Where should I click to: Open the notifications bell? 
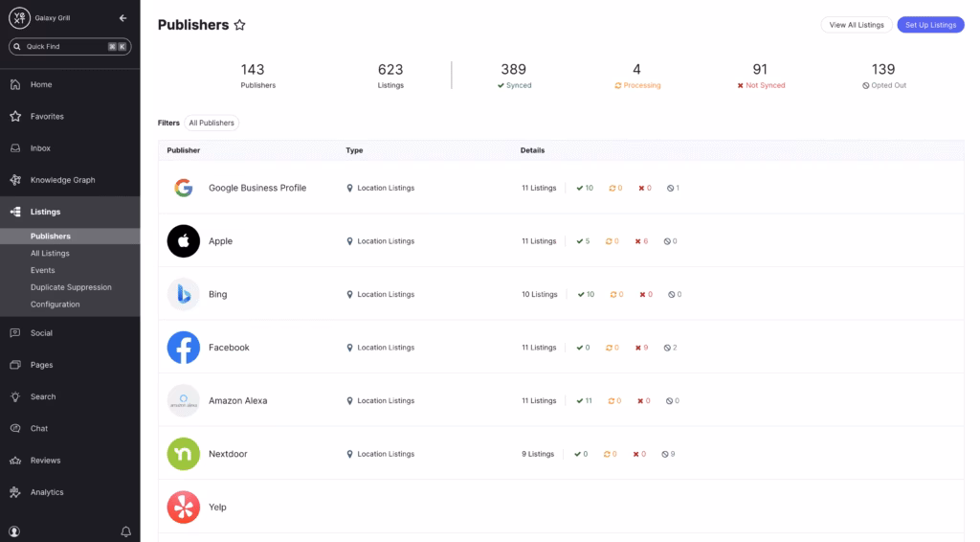[x=125, y=531]
